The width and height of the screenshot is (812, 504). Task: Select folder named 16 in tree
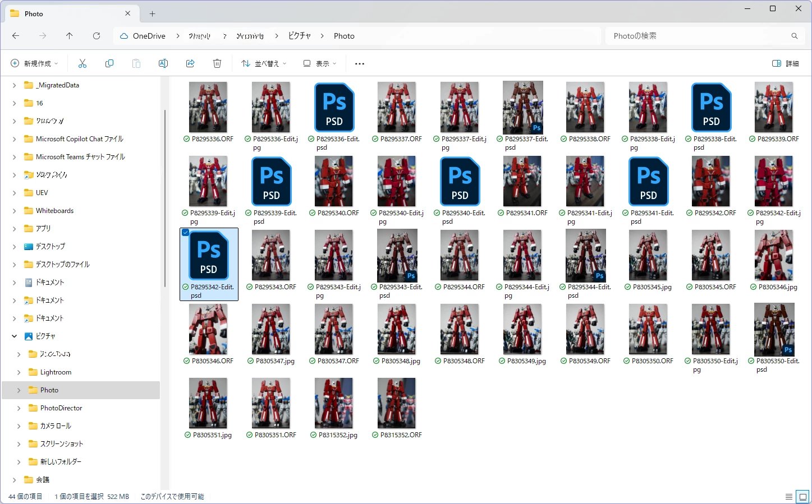pyautogui.click(x=39, y=103)
